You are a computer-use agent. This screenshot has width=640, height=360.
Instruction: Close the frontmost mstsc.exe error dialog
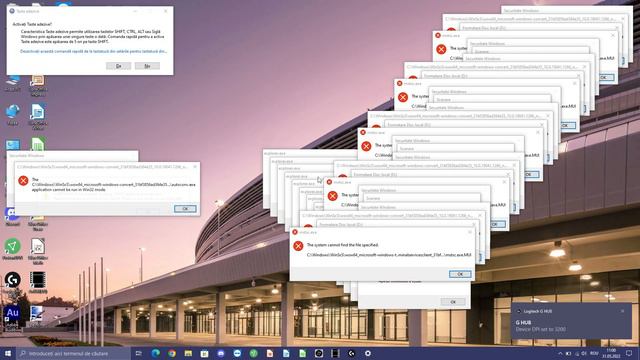tap(470, 232)
